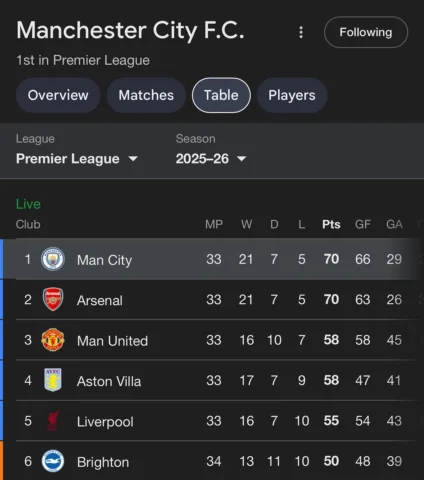Click the Brighton club crest

click(x=53, y=461)
